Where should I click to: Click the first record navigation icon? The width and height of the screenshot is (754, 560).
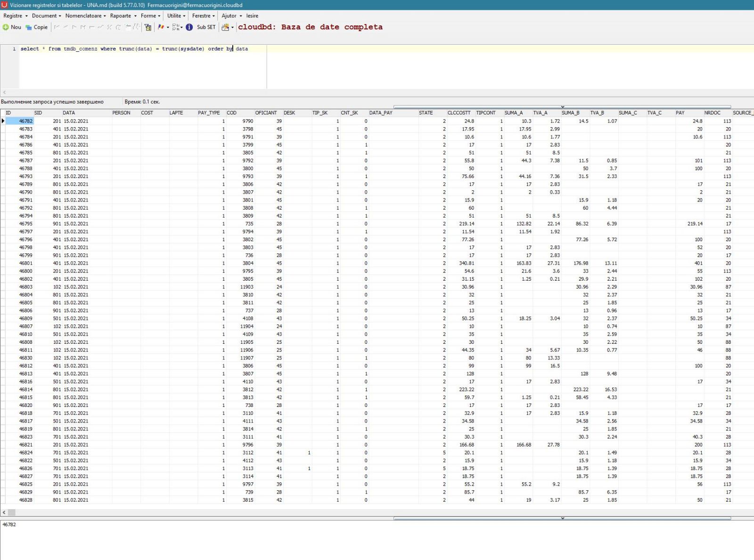tap(57, 27)
